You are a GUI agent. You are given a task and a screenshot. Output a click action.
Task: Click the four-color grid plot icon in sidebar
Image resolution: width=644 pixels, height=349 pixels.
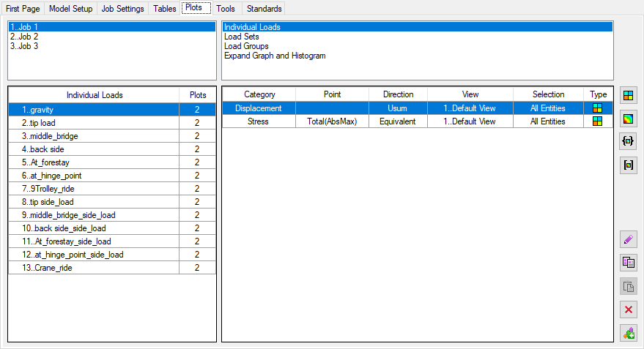click(x=628, y=95)
